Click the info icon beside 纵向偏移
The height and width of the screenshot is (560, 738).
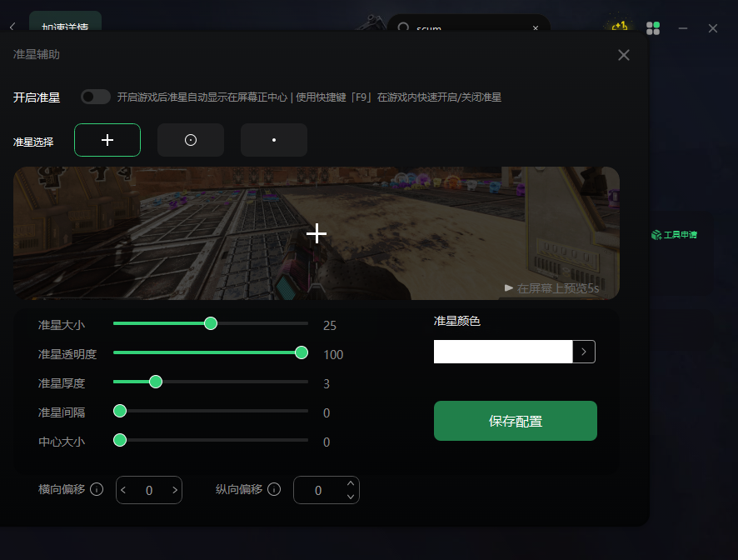click(x=274, y=489)
